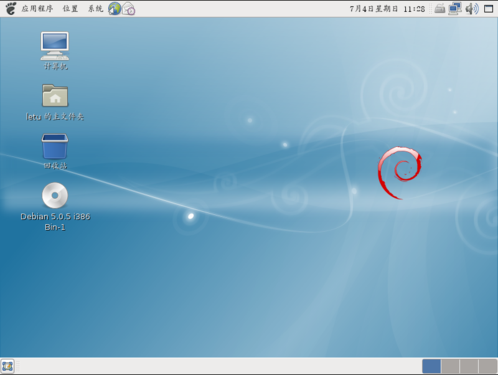Image resolution: width=498 pixels, height=375 pixels.
Task: Click the window selector panel icon
Action: [x=489, y=9]
